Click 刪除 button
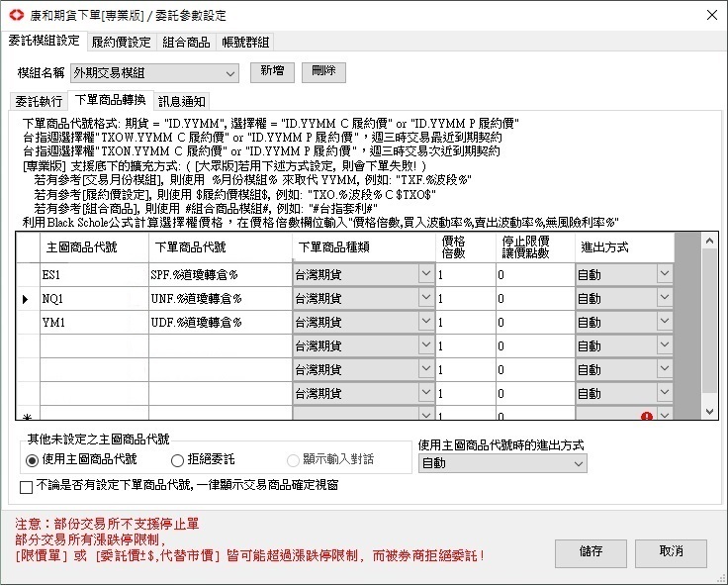Screen dimensions: 728x587 pyautogui.click(x=323, y=72)
